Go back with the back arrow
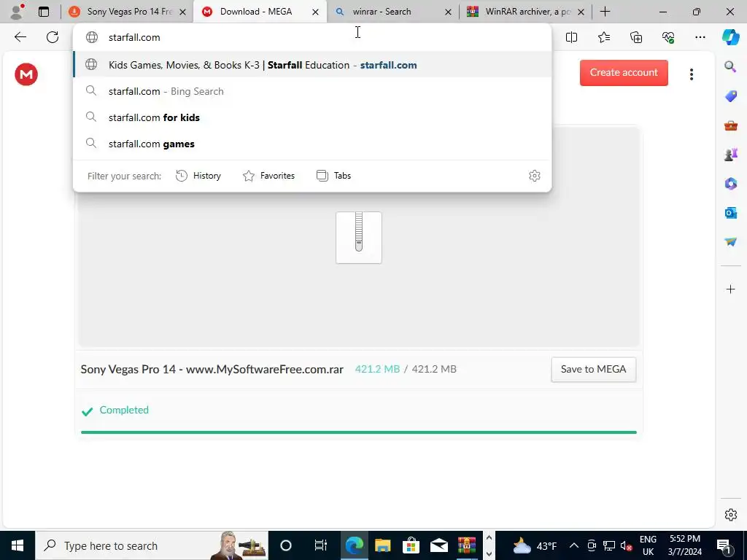747x560 pixels. (20, 37)
